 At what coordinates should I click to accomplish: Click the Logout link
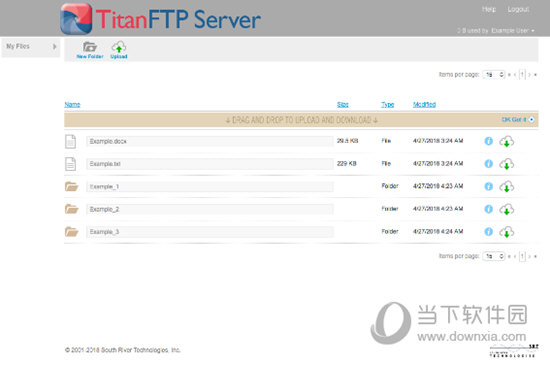[518, 9]
